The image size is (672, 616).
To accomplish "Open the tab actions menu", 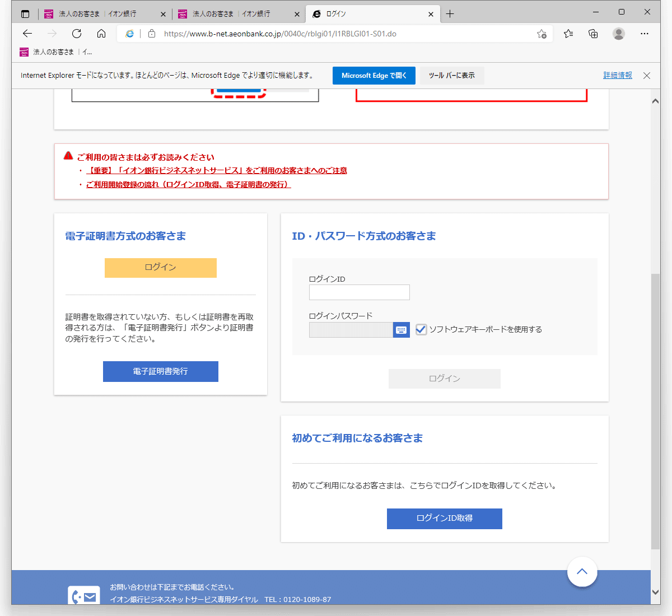I will pos(25,13).
